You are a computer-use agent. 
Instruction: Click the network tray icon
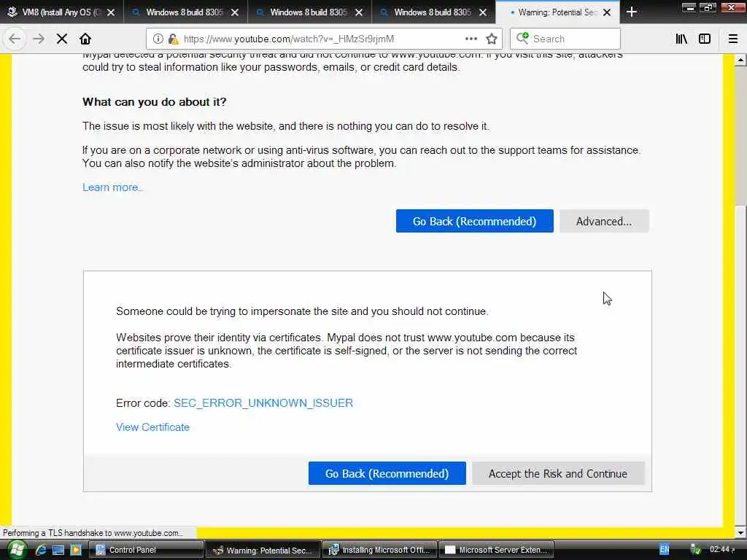click(x=695, y=550)
